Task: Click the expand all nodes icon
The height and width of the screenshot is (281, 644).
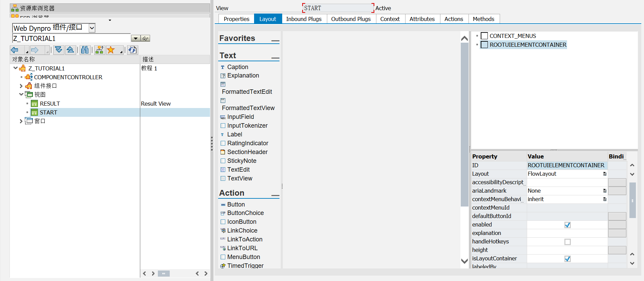Action: coord(59,50)
